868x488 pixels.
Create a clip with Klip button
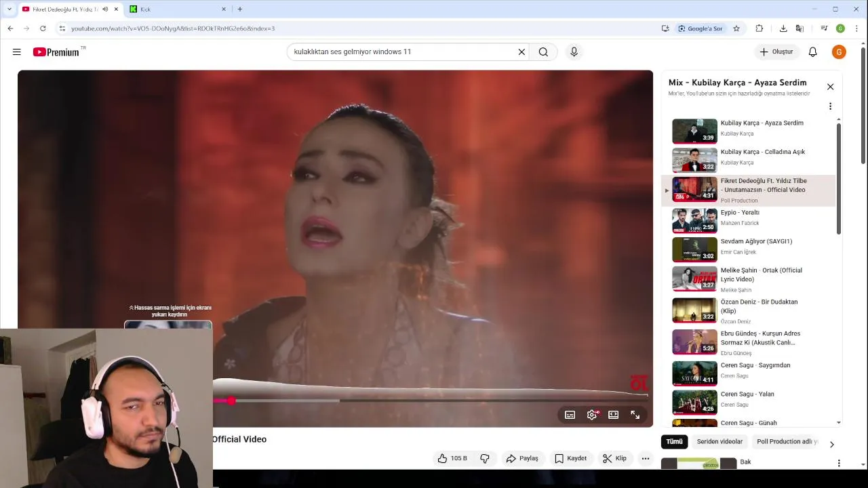click(614, 458)
